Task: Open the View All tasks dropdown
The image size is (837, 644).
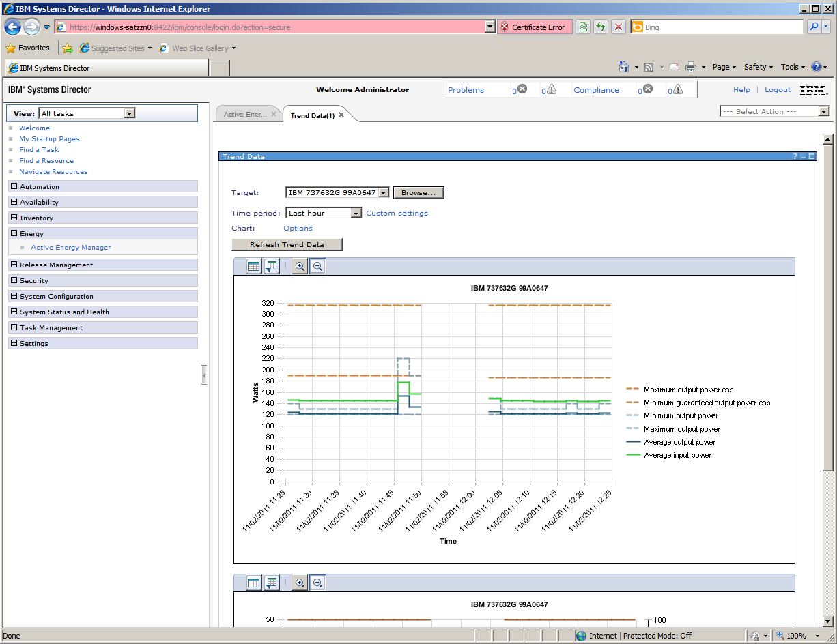Action: click(130, 113)
